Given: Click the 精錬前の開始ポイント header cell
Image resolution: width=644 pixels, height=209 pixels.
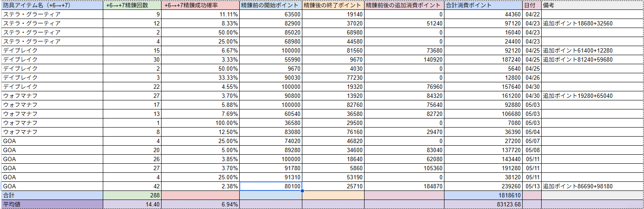Looking at the screenshot, I should pos(270,6).
